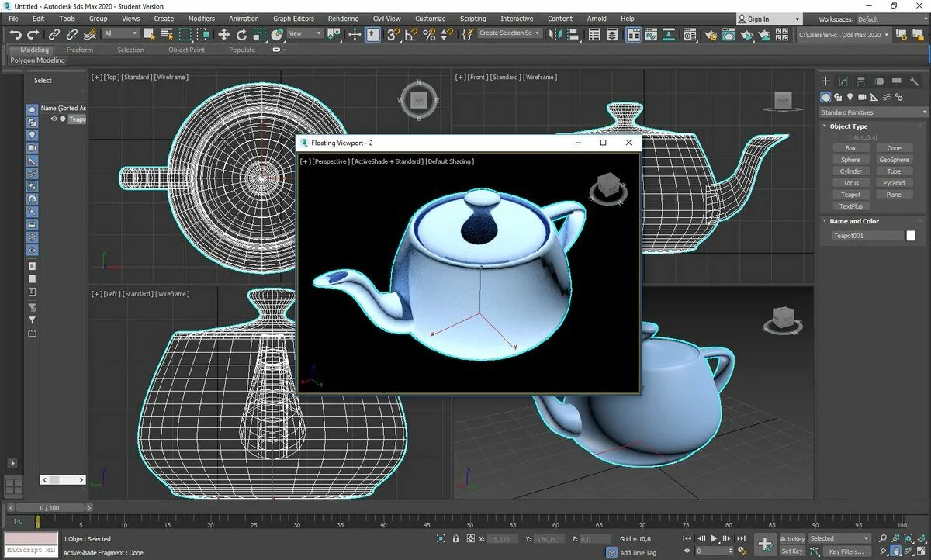
Task: Switch to the Object Paint ribbon tab
Action: (x=187, y=50)
